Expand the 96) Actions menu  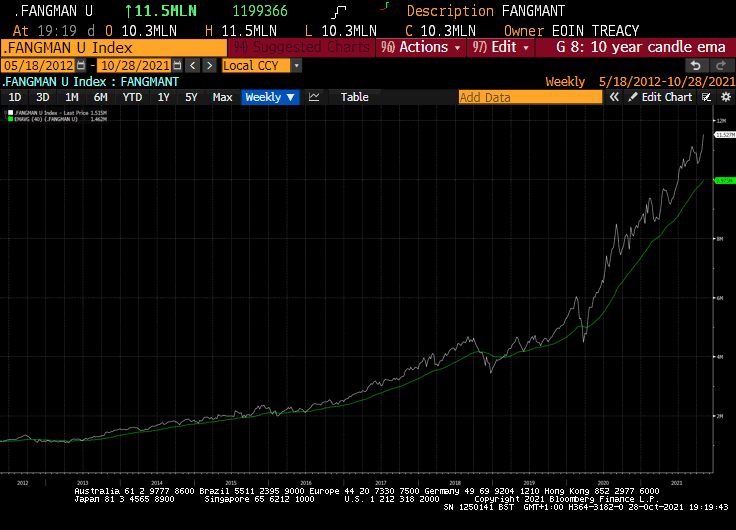(x=421, y=47)
